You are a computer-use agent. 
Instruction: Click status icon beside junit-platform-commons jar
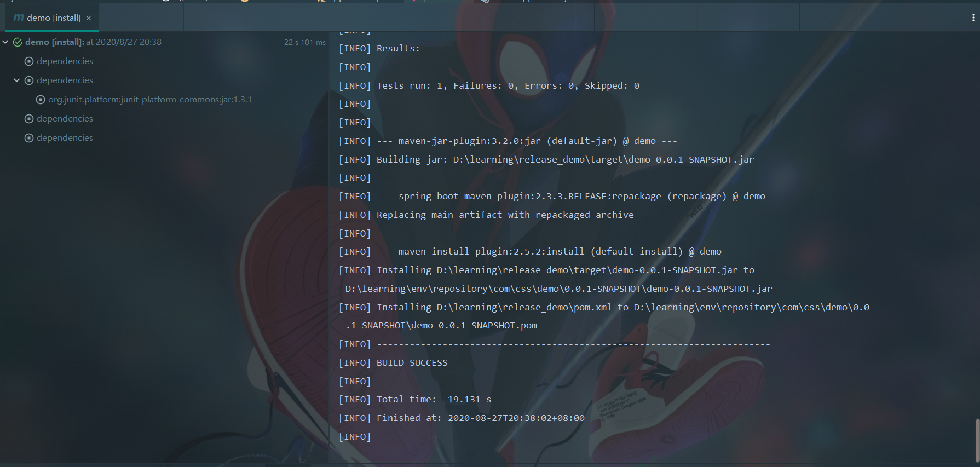coord(41,100)
